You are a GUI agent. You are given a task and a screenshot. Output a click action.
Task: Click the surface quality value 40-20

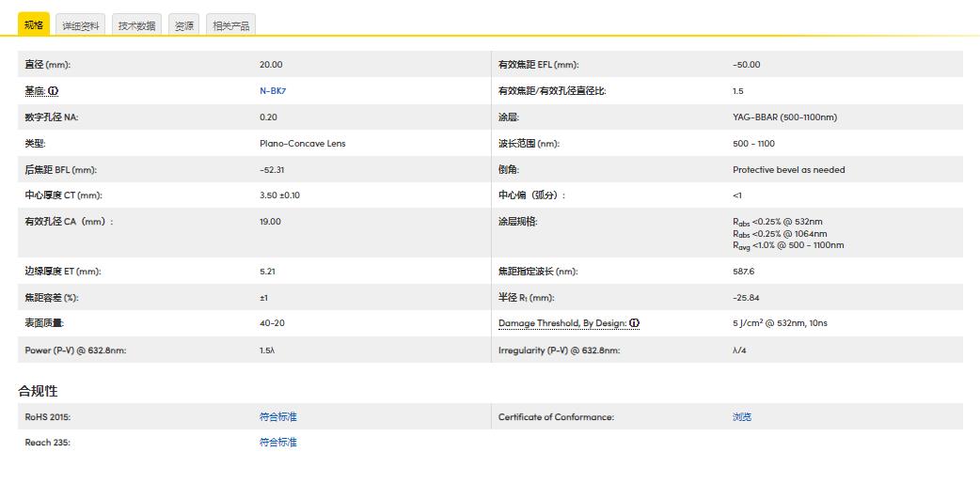(272, 323)
